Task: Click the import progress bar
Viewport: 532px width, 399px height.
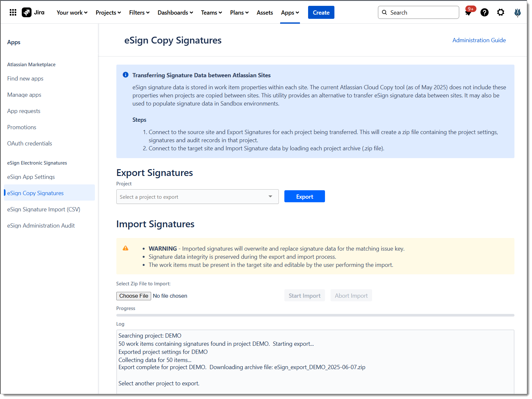Action: [x=315, y=315]
